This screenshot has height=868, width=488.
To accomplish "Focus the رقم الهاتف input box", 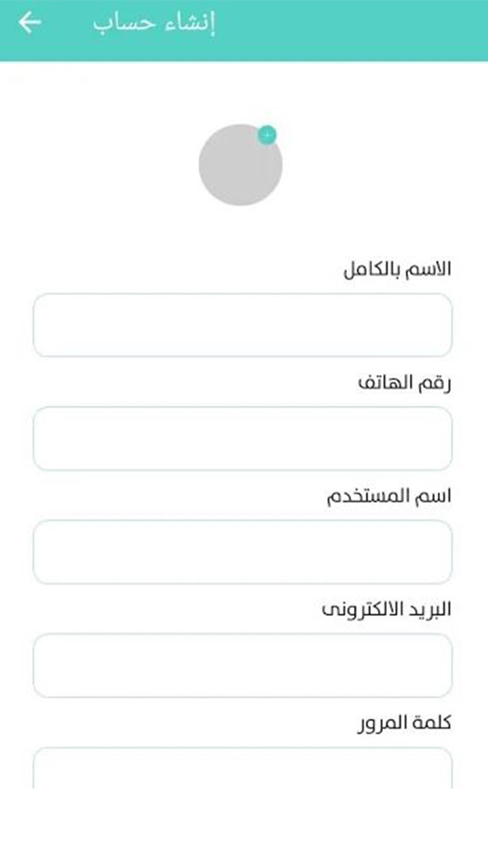I will (x=243, y=438).
